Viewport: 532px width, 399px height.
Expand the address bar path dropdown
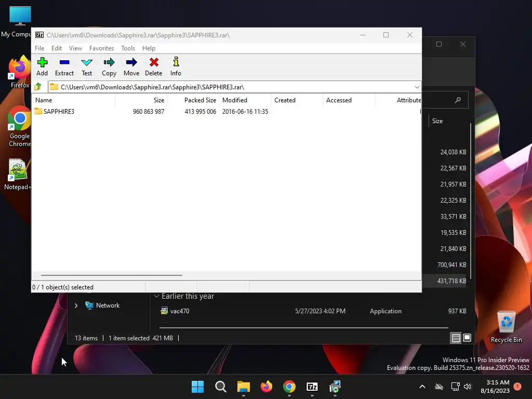click(x=417, y=87)
